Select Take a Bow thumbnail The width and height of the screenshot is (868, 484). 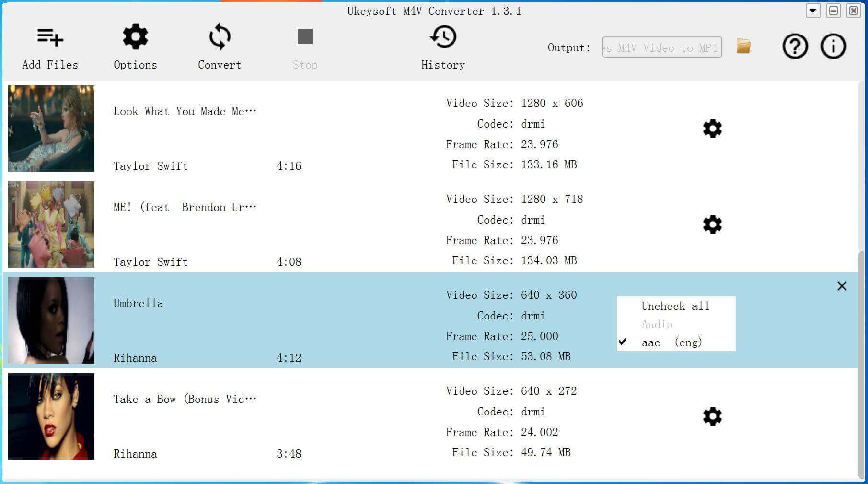(x=51, y=416)
